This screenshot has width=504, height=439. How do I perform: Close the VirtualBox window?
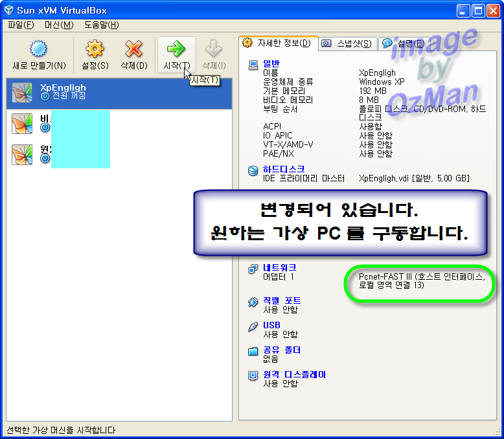point(493,10)
